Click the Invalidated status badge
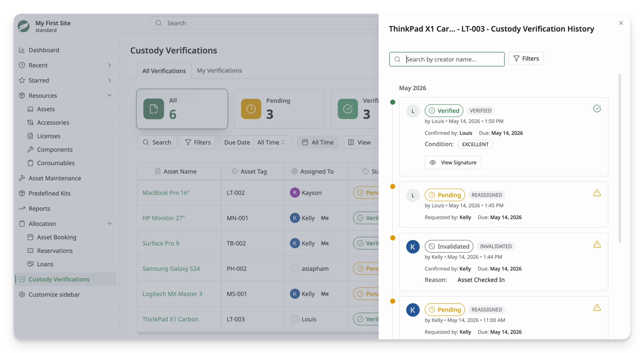The height and width of the screenshot is (353, 644). (x=449, y=246)
